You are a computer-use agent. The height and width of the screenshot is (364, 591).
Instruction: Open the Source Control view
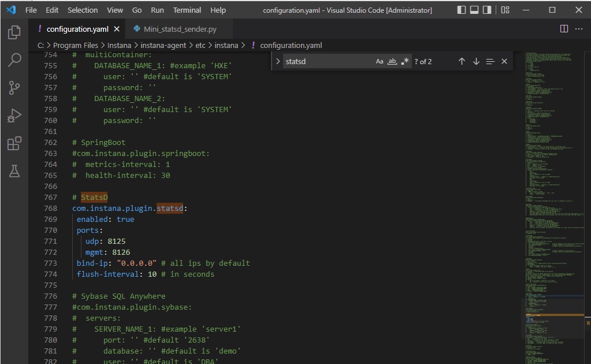click(14, 88)
